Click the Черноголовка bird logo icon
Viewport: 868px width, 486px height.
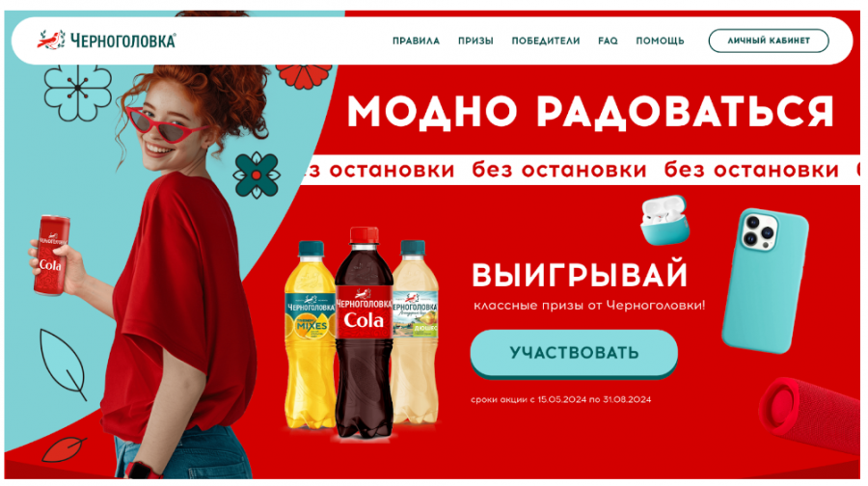(51, 40)
